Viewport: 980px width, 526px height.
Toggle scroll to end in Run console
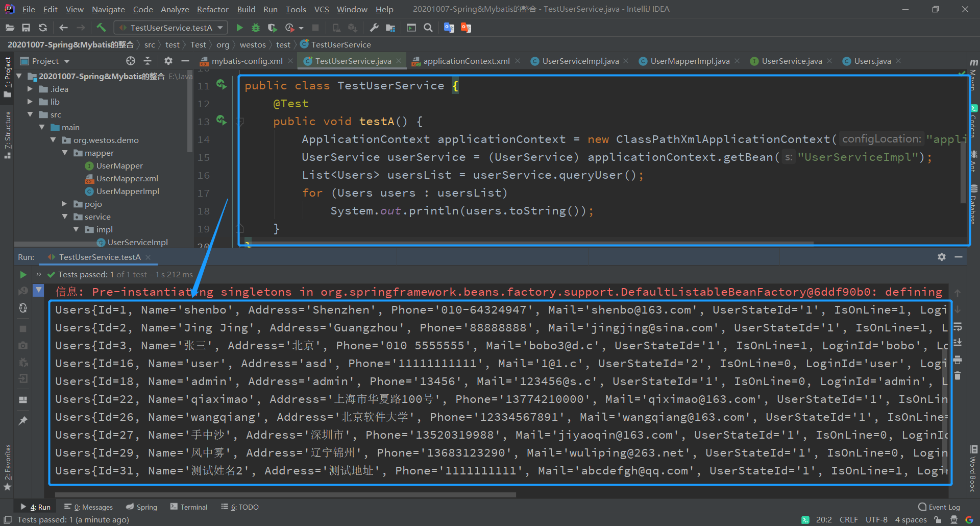coord(958,343)
